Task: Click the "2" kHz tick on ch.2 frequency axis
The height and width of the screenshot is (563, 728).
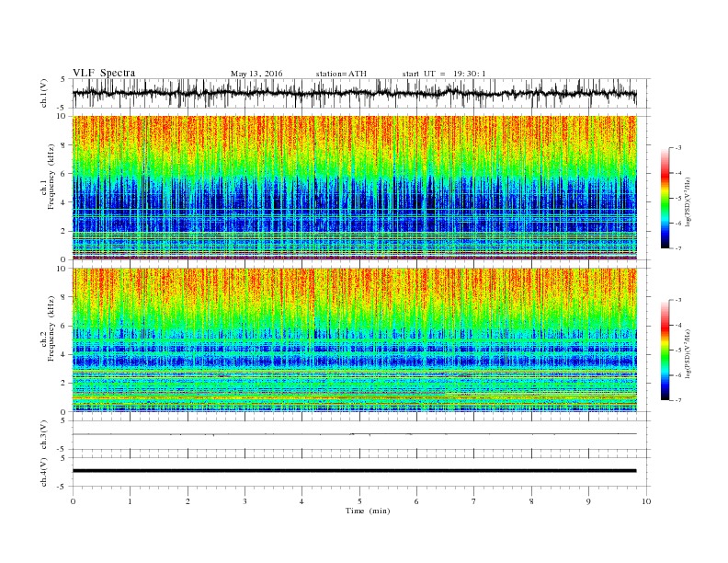Action: pyautogui.click(x=63, y=384)
